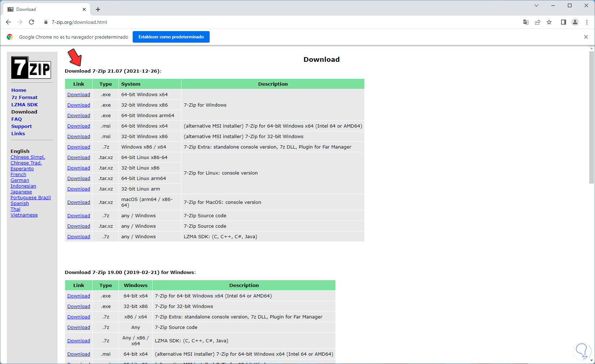Open the side panel icon
This screenshot has height=364, width=595.
pos(563,22)
